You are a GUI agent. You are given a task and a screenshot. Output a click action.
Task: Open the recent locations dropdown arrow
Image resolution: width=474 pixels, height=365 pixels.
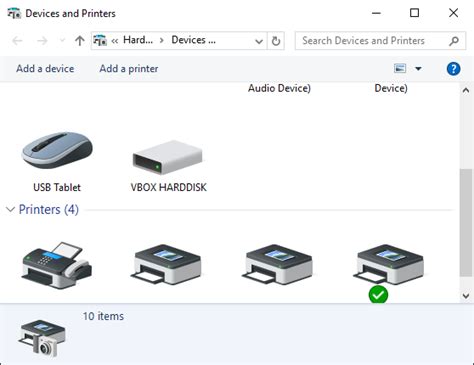tap(62, 41)
